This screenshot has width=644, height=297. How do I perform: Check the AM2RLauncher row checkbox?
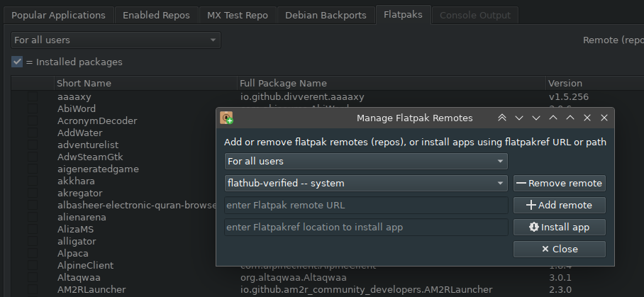tap(33, 290)
